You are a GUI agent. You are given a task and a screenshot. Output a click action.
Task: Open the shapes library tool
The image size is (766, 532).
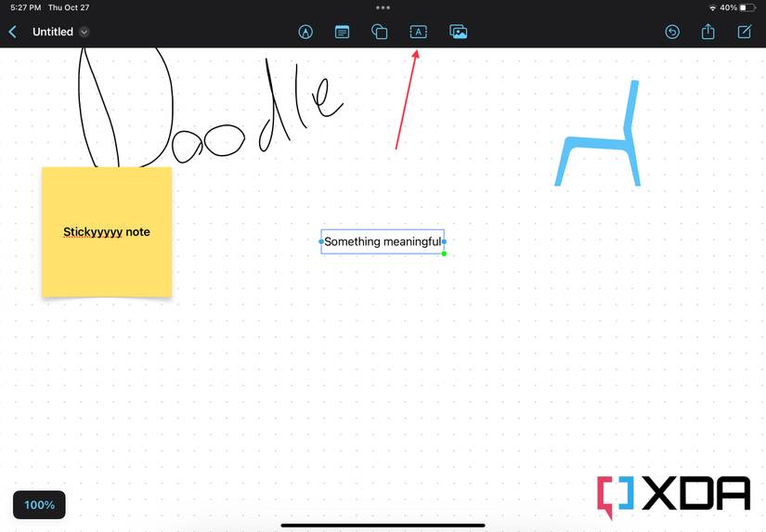380,32
